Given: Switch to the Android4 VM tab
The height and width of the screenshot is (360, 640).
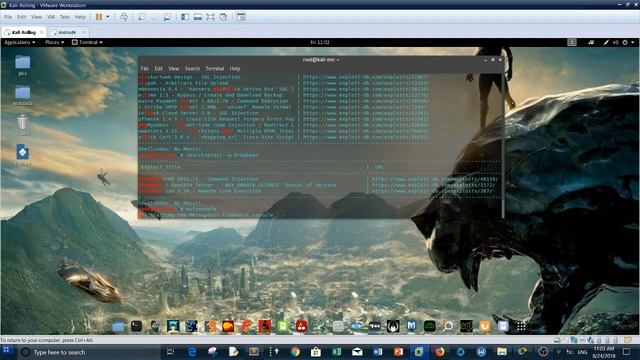Looking at the screenshot, I should [66, 32].
